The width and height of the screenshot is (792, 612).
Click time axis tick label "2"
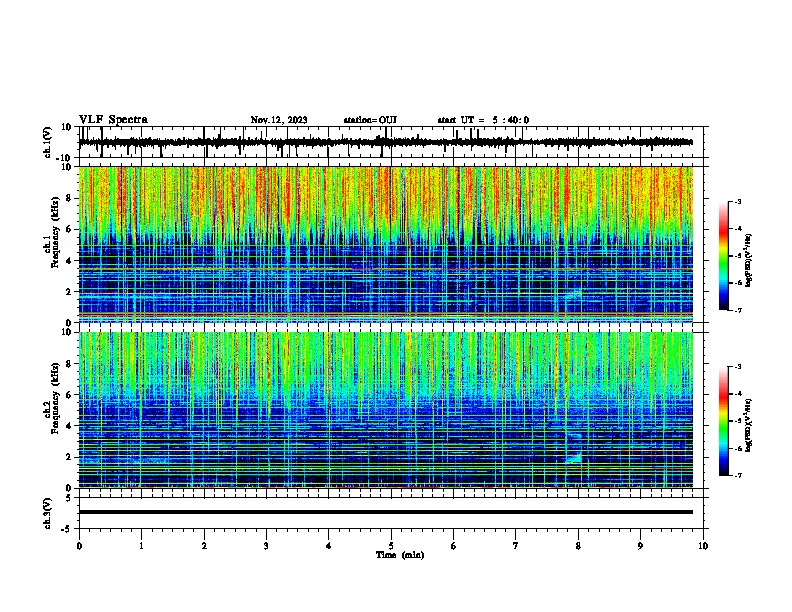(204, 546)
